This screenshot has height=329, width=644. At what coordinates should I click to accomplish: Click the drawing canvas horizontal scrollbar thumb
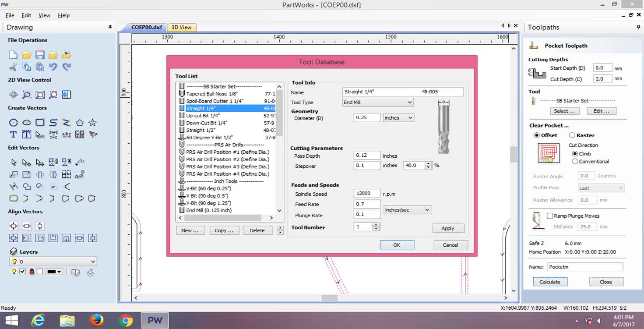coord(330,298)
